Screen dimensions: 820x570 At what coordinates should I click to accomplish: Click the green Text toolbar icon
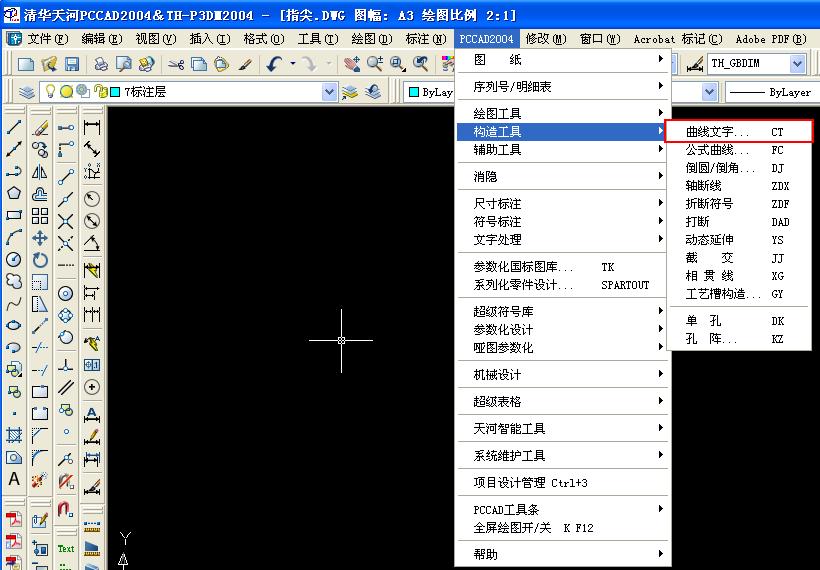coord(66,549)
